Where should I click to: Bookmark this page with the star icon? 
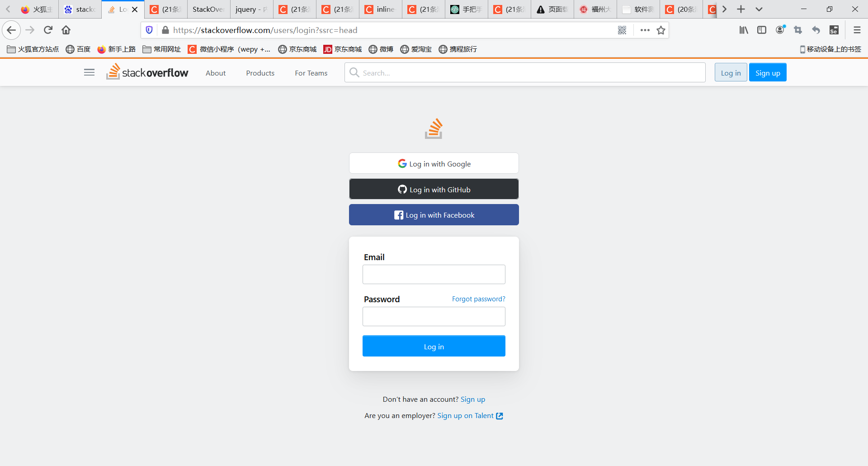[661, 30]
